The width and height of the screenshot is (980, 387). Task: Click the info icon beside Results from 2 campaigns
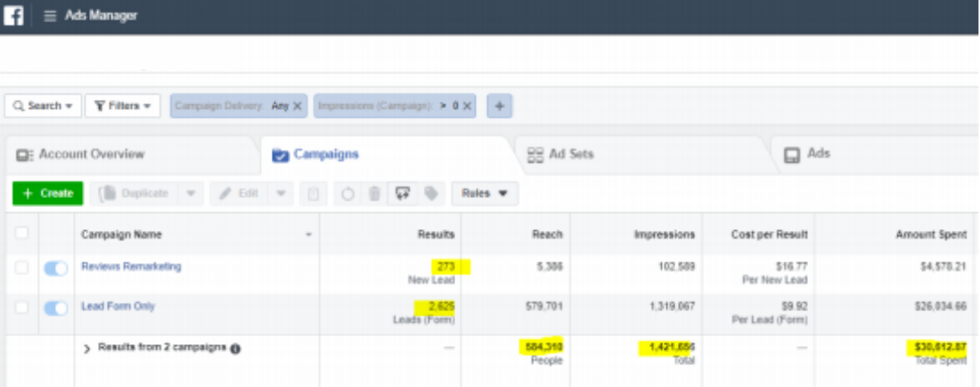pos(235,349)
